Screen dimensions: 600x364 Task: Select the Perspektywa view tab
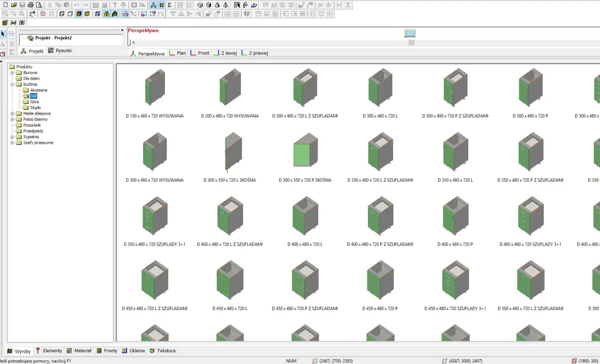[x=148, y=53]
